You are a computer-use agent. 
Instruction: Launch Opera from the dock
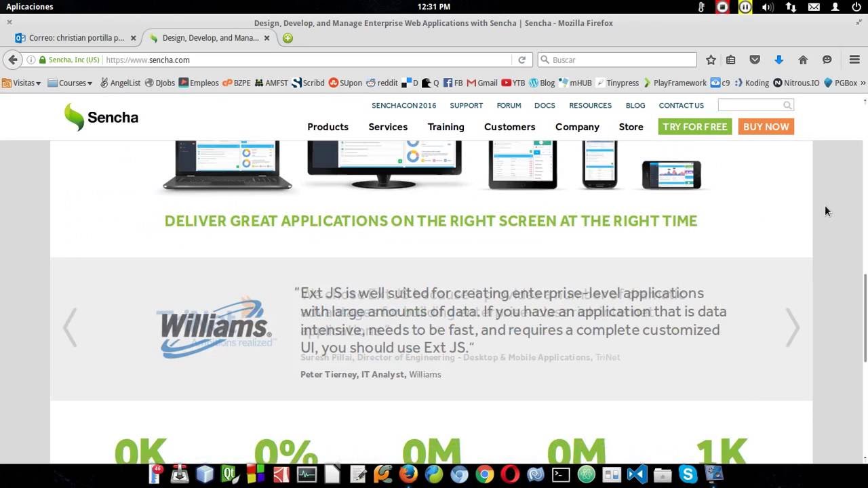(510, 474)
